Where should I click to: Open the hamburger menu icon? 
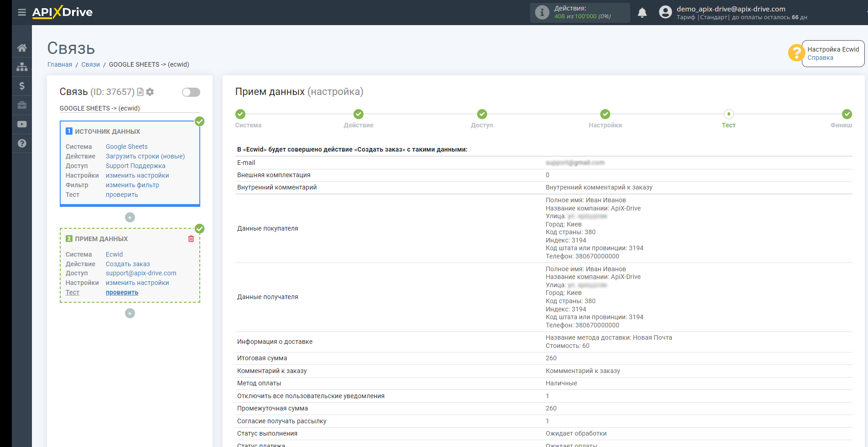pyautogui.click(x=22, y=12)
